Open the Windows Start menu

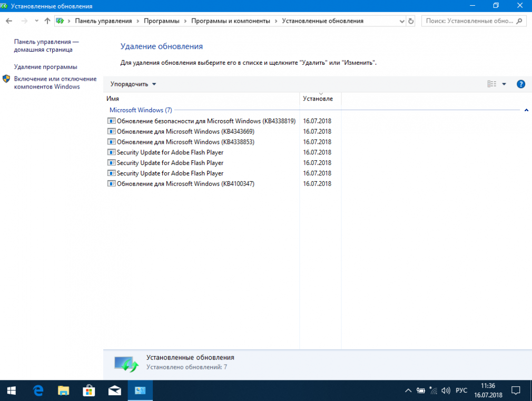pos(11,391)
